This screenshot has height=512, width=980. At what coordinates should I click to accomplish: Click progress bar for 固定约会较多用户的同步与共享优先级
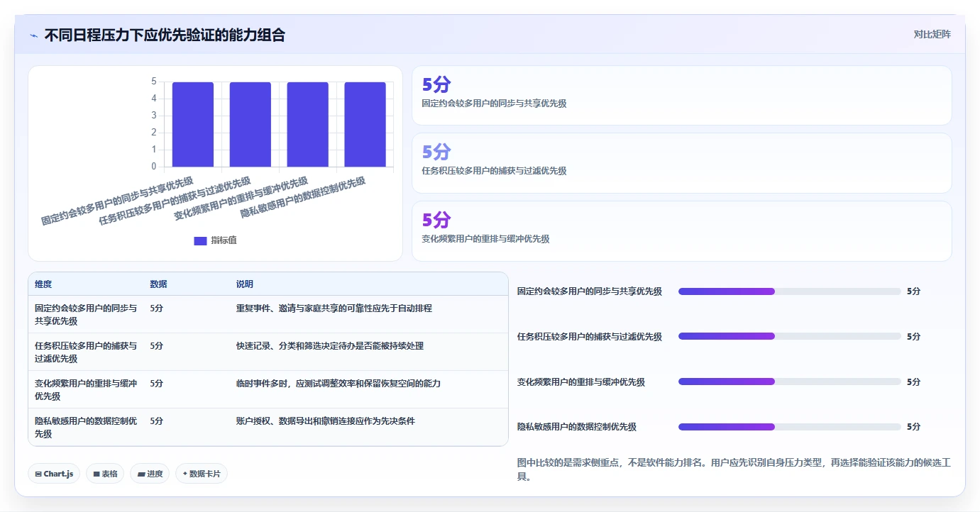[790, 291]
